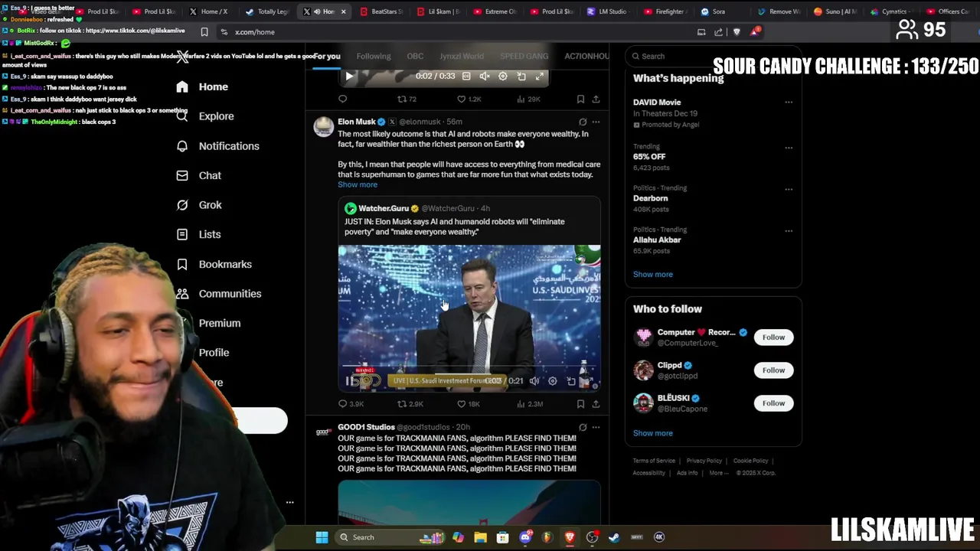
Task: Open Chat envelope in sidebar
Action: (x=198, y=175)
